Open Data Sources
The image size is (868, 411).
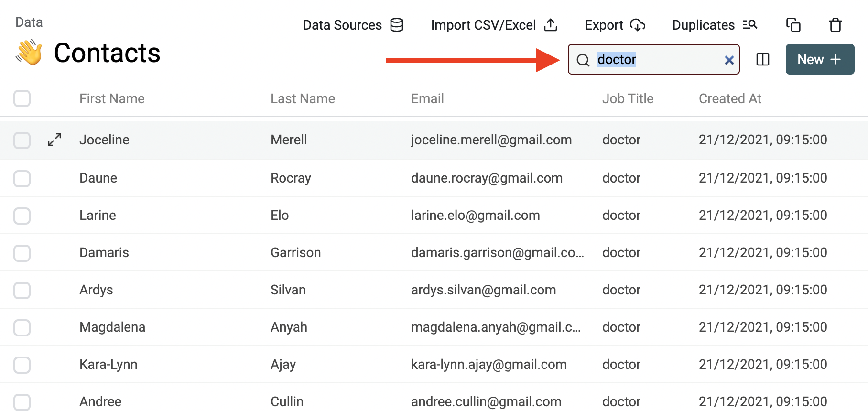click(353, 25)
